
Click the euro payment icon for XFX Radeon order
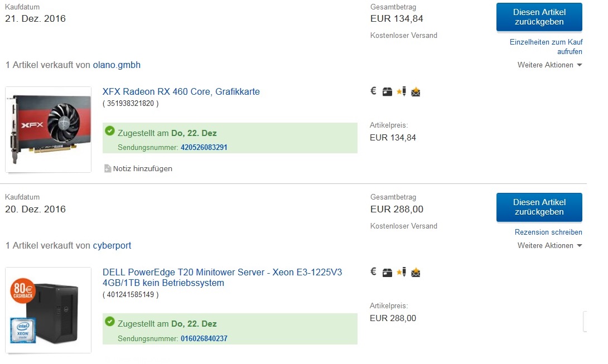(374, 91)
